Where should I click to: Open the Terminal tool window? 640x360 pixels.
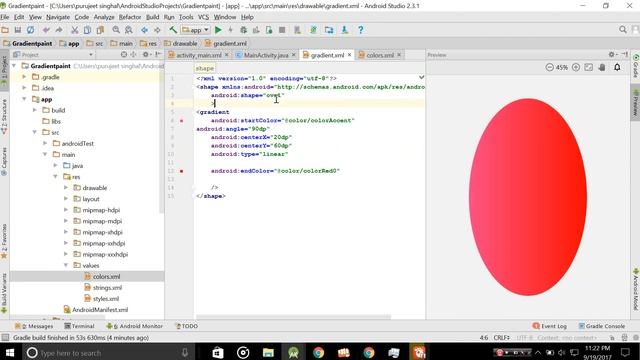coord(79,326)
